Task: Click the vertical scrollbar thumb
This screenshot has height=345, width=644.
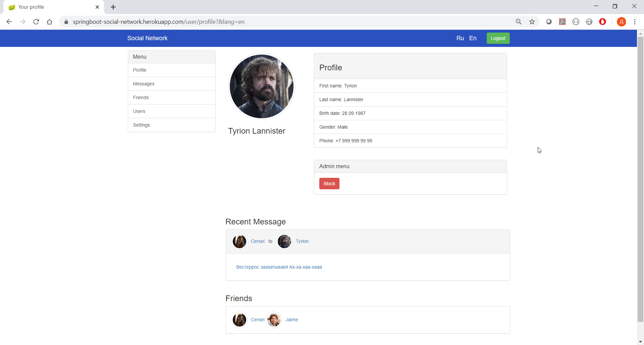Action: [640, 179]
